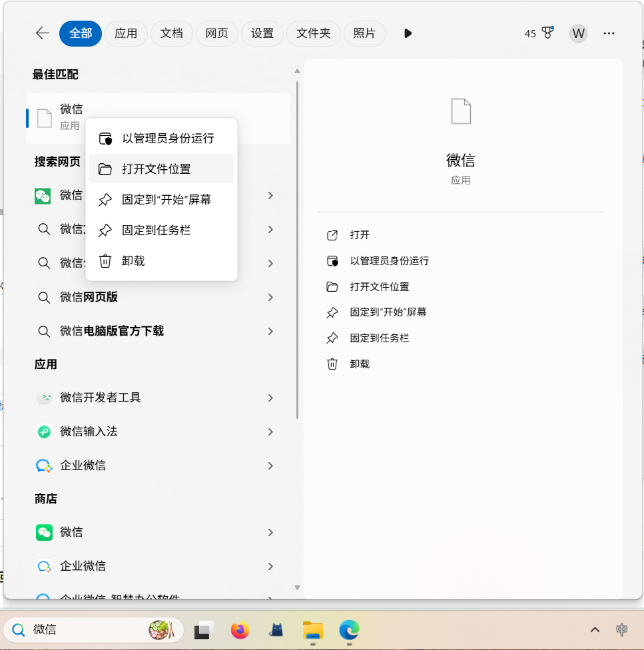The width and height of the screenshot is (644, 650).
Task: Switch to the 设置 filter tab
Action: 262,33
